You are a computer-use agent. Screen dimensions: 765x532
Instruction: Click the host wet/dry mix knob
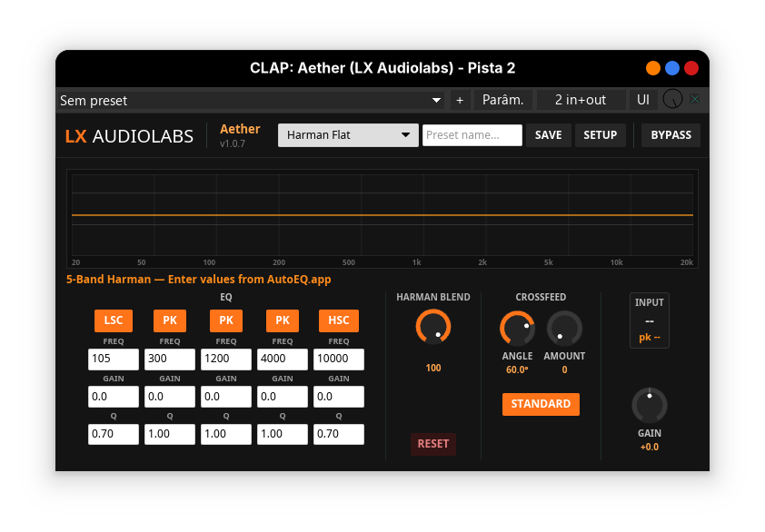point(673,99)
